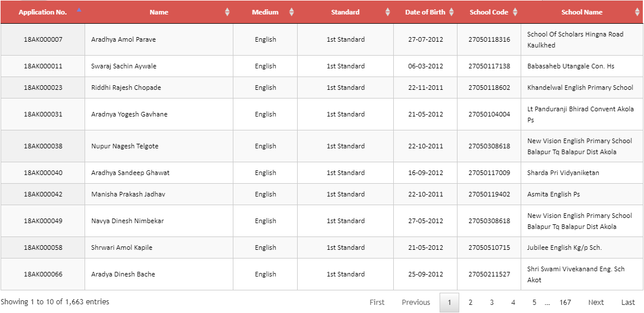Viewport: 644px width, 313px height.
Task: Select application number 18AK000007 cell
Action: coord(43,39)
